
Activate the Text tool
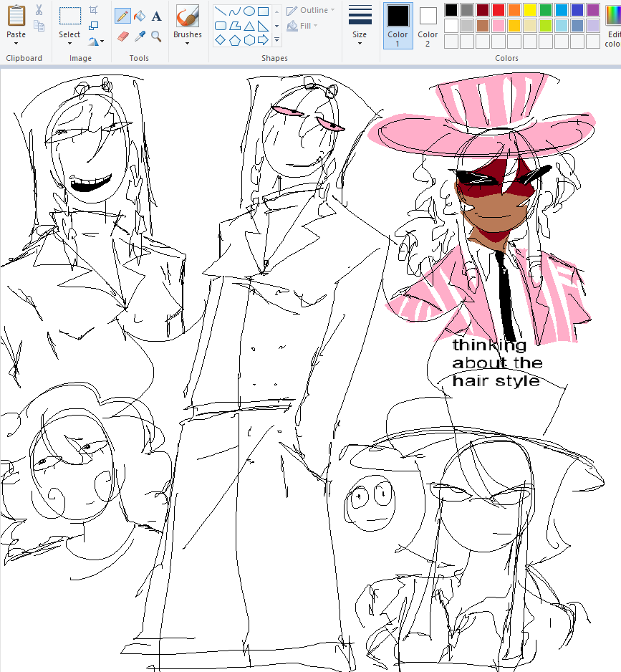156,16
